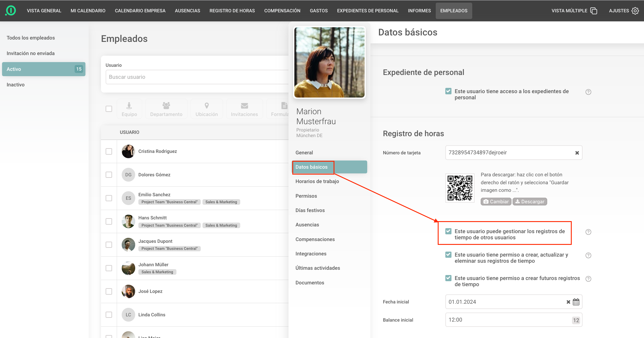Select Jacques Dupont's checkbox

click(109, 245)
